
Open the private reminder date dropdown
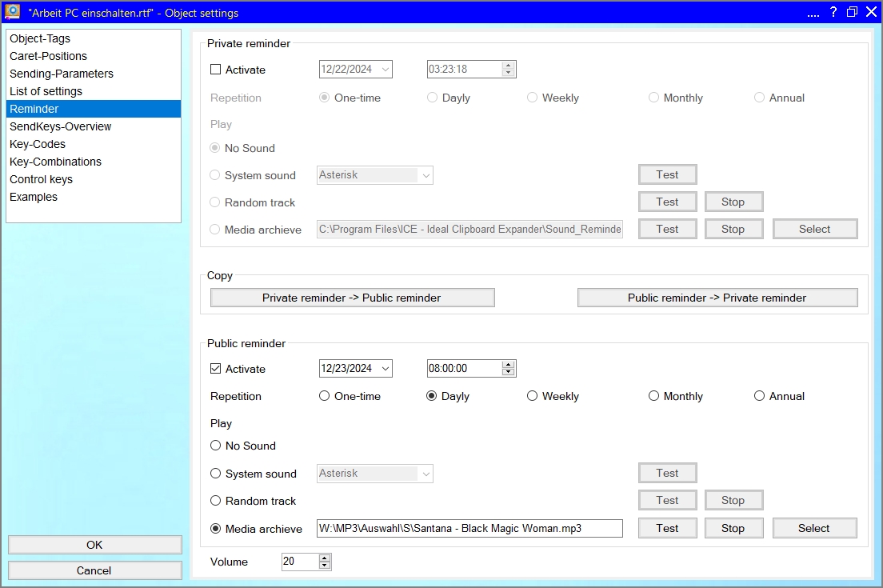pos(386,70)
